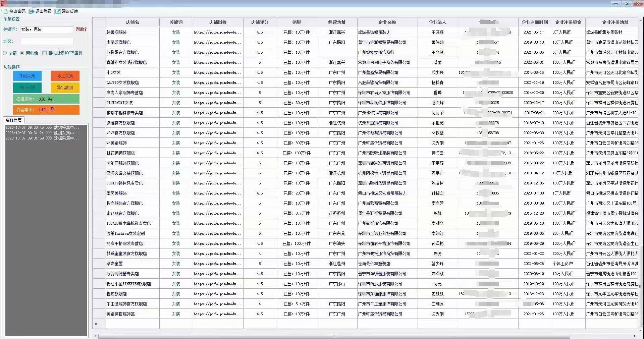Viewport: 644px width, 339px height.
Task: Switch to the 运行日志 tab
Action: 14,120
